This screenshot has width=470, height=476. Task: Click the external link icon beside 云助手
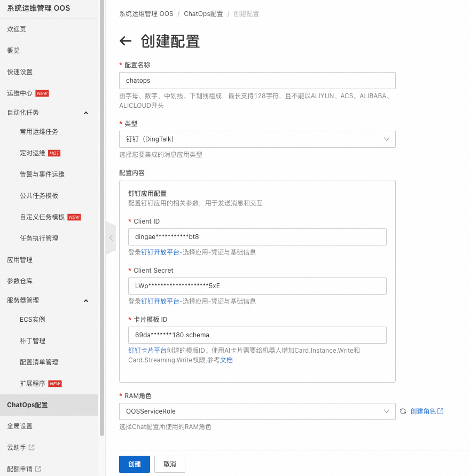tap(32, 447)
